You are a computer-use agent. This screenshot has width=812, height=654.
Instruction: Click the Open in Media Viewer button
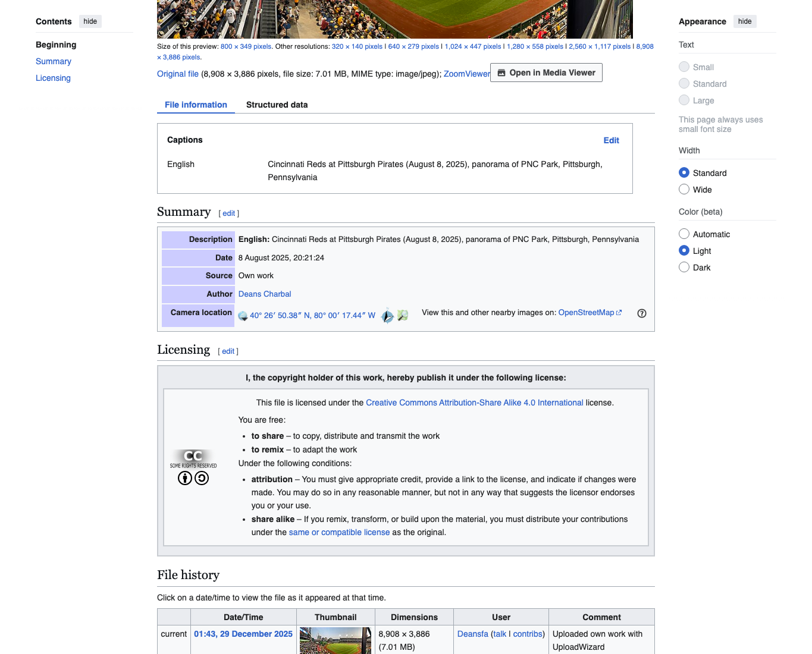546,73
